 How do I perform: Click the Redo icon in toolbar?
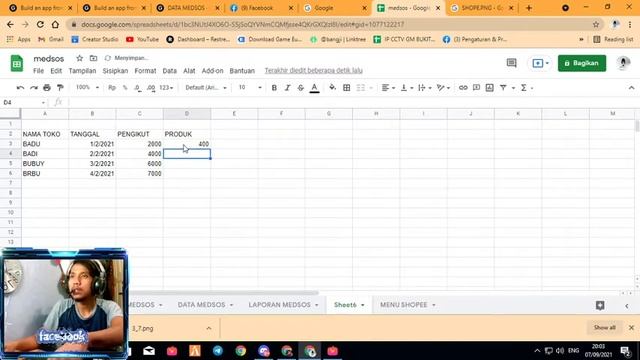point(33,88)
